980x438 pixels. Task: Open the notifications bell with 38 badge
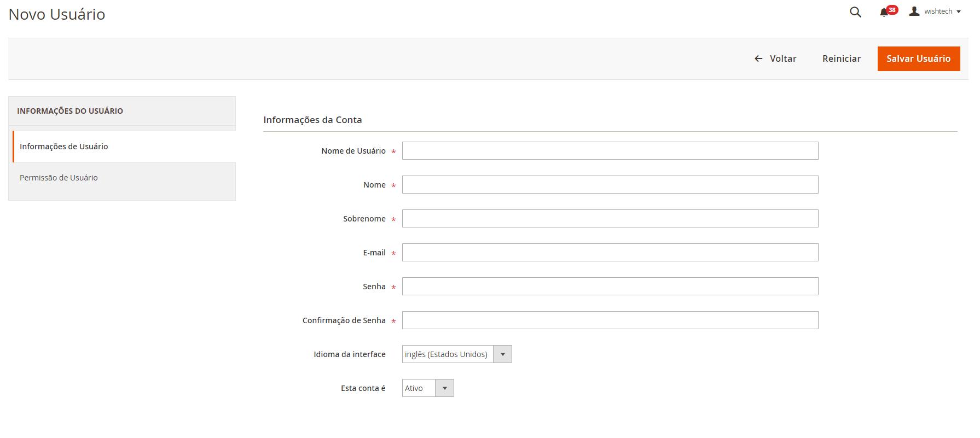(888, 11)
